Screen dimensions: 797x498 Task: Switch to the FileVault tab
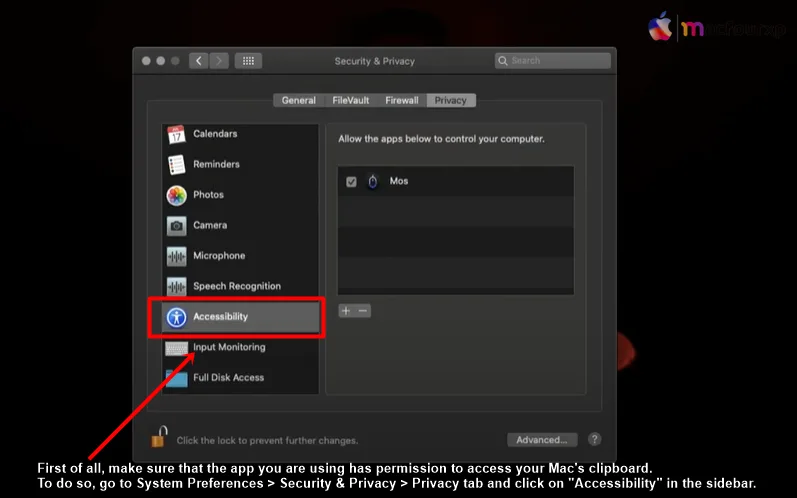point(351,101)
